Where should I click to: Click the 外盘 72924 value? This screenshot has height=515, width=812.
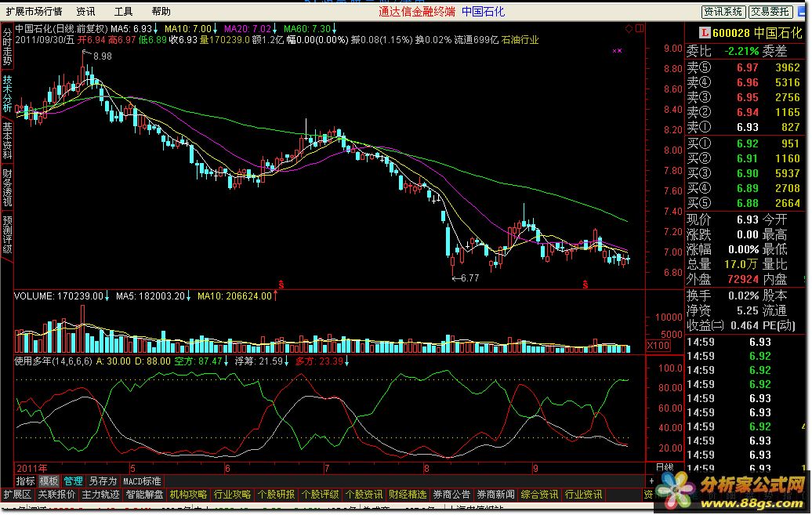(x=742, y=279)
